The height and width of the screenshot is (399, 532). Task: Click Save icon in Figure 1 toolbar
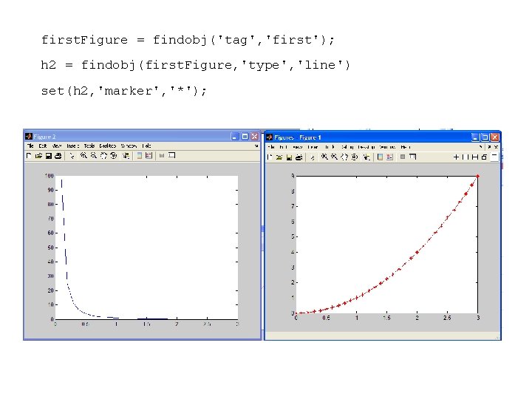click(289, 157)
